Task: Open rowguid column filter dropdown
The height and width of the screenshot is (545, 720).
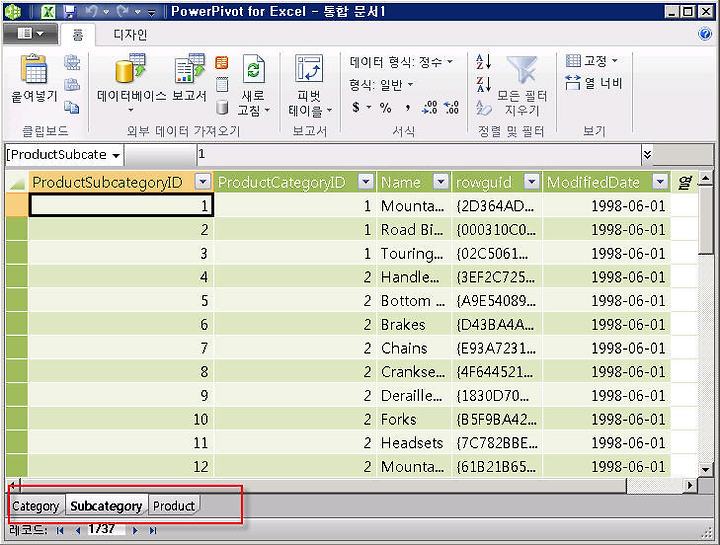Action: pos(531,182)
